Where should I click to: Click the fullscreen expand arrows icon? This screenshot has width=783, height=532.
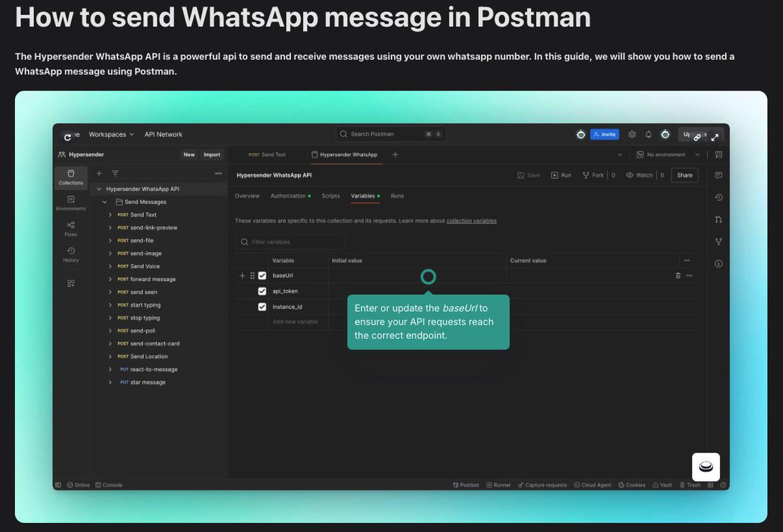715,138
